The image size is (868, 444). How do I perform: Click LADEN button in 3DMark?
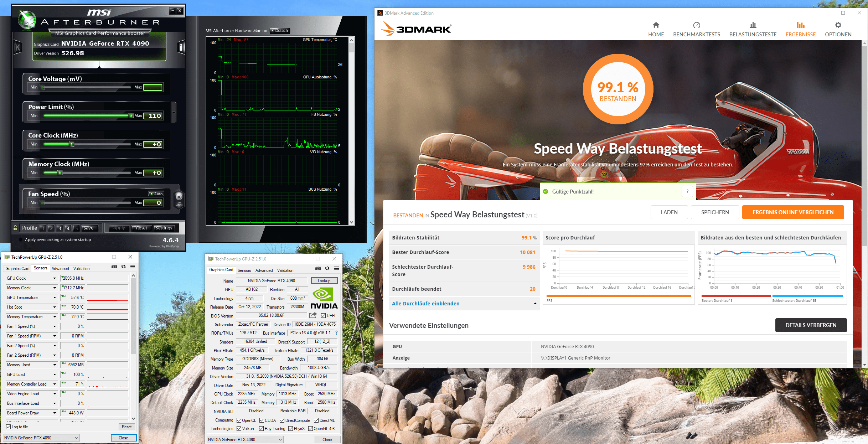(x=669, y=212)
